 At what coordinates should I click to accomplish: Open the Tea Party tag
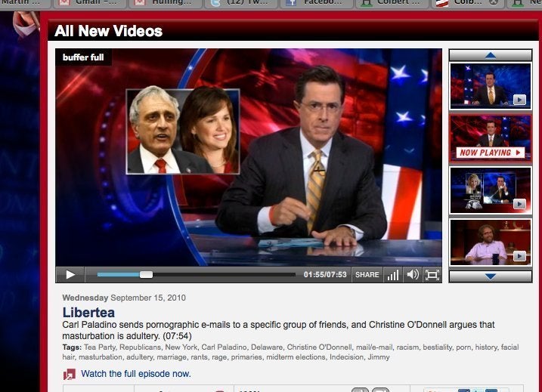click(100, 347)
